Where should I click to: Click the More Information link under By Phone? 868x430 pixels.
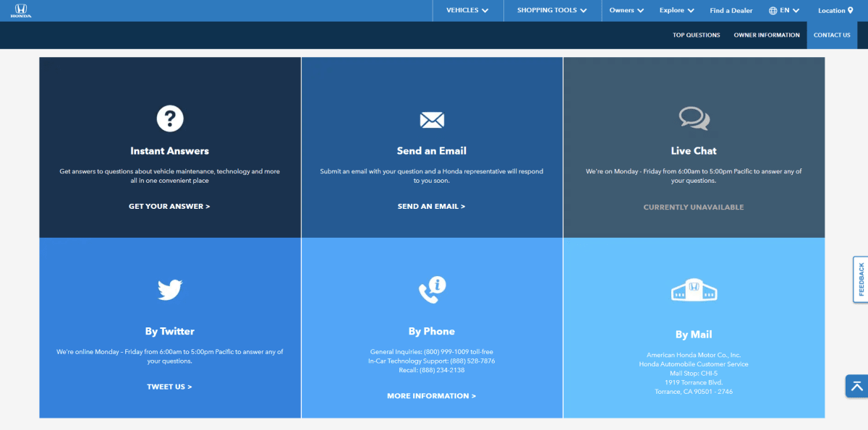click(x=431, y=396)
